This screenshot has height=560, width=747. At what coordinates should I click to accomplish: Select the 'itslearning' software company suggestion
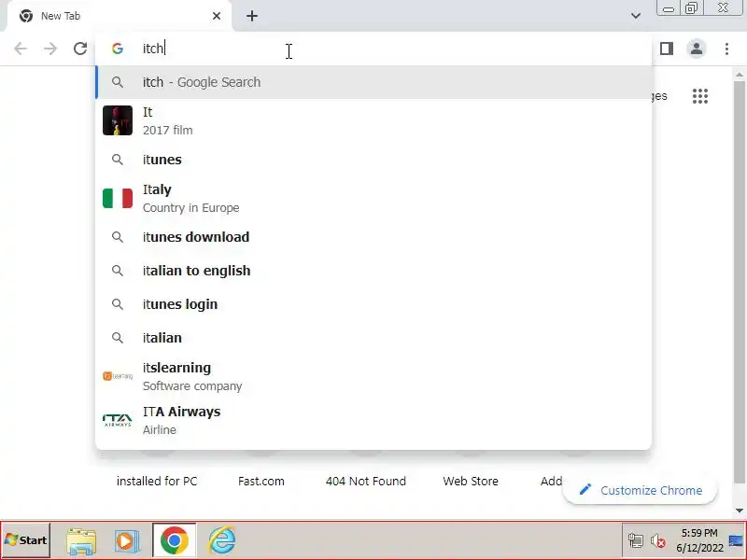(x=373, y=377)
